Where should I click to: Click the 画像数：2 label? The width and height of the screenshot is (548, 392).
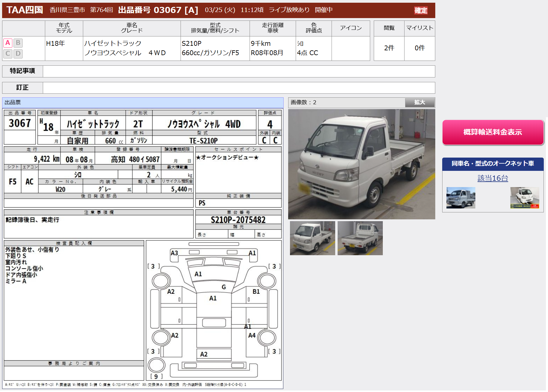[304, 102]
